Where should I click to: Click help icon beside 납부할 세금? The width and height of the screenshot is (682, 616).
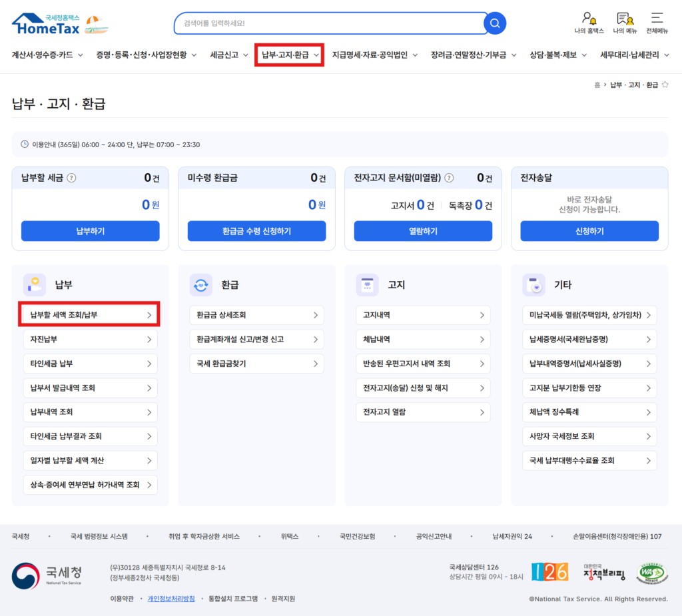click(71, 178)
